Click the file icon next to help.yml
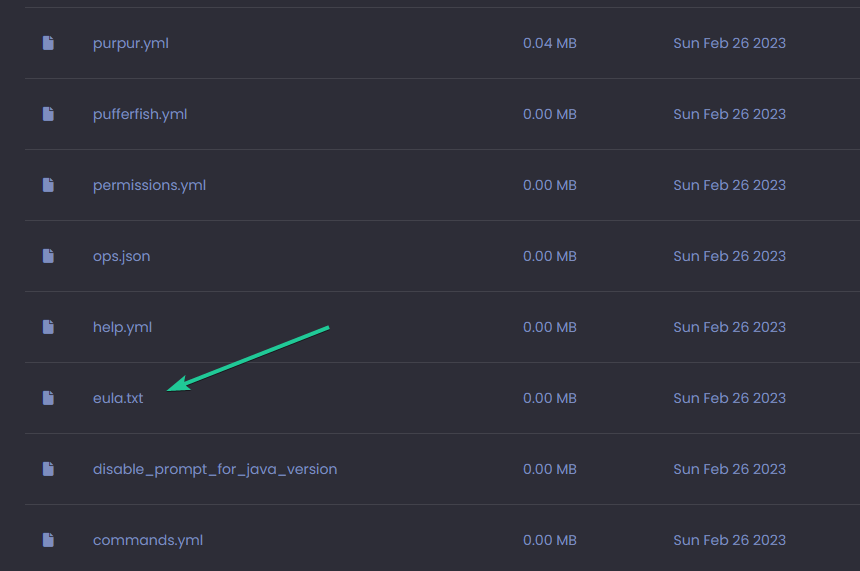860x571 pixels. [x=48, y=327]
